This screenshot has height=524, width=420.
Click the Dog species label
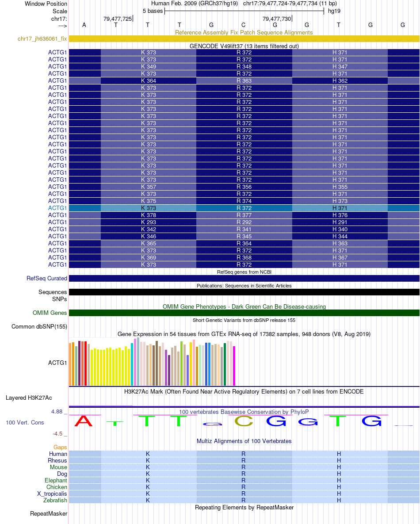coord(62,474)
